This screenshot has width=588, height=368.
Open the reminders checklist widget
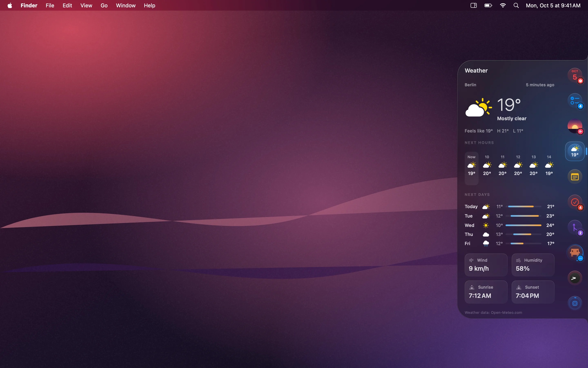click(x=575, y=101)
